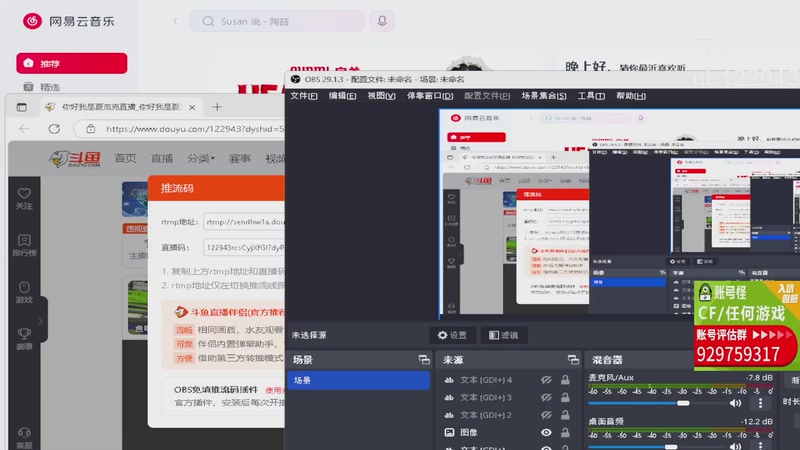Screen dimensions: 800x450
Task: Mute the 桌面音频 channel
Action: pos(735,446)
